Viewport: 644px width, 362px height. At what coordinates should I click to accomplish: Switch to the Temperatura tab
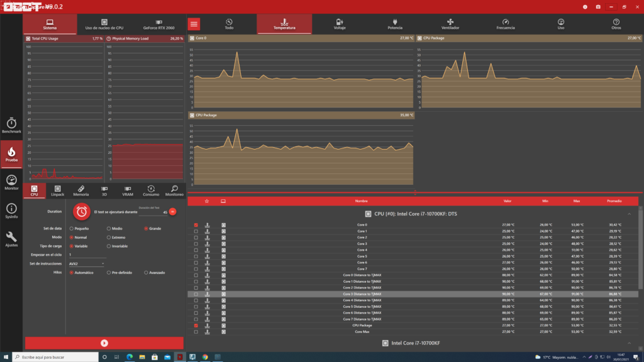[x=284, y=25]
